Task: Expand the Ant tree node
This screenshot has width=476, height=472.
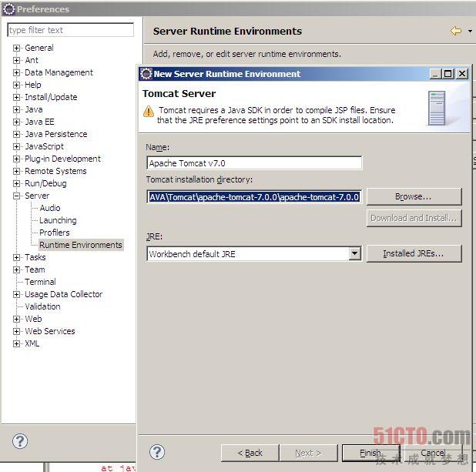Action: tap(16, 60)
